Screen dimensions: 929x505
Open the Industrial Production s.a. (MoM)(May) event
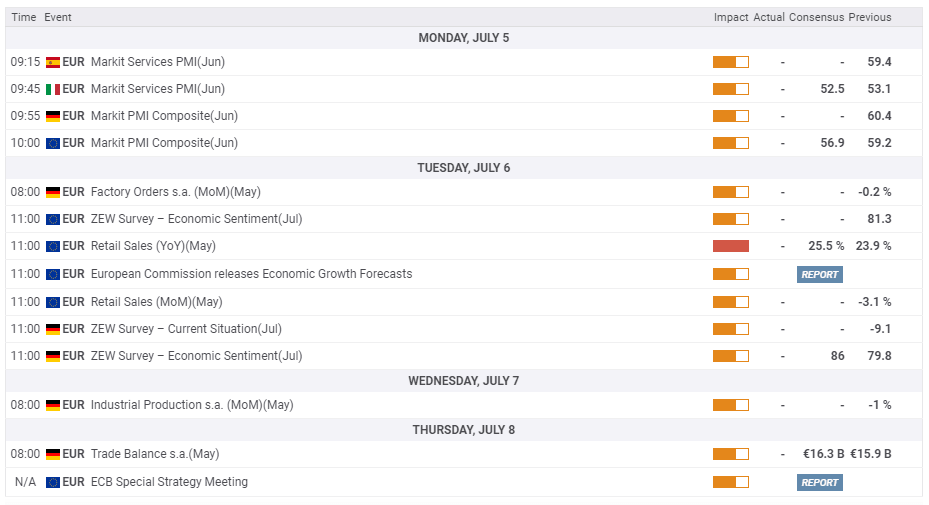coord(192,405)
